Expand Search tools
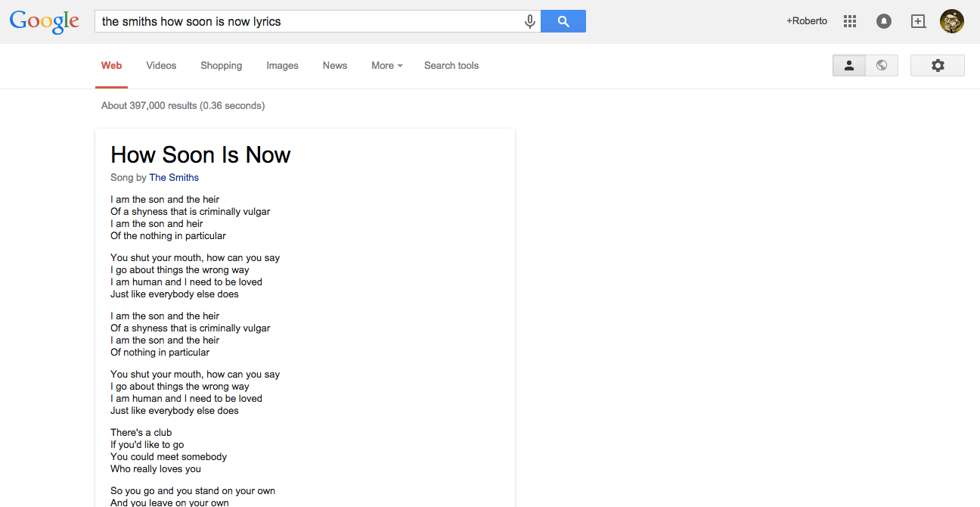Image resolution: width=980 pixels, height=507 pixels. (451, 66)
